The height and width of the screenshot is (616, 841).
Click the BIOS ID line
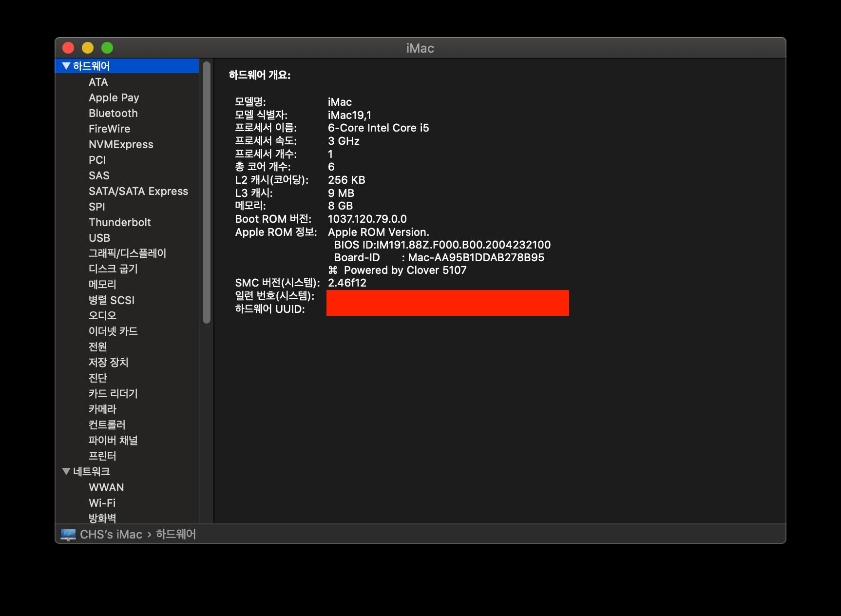click(x=442, y=245)
